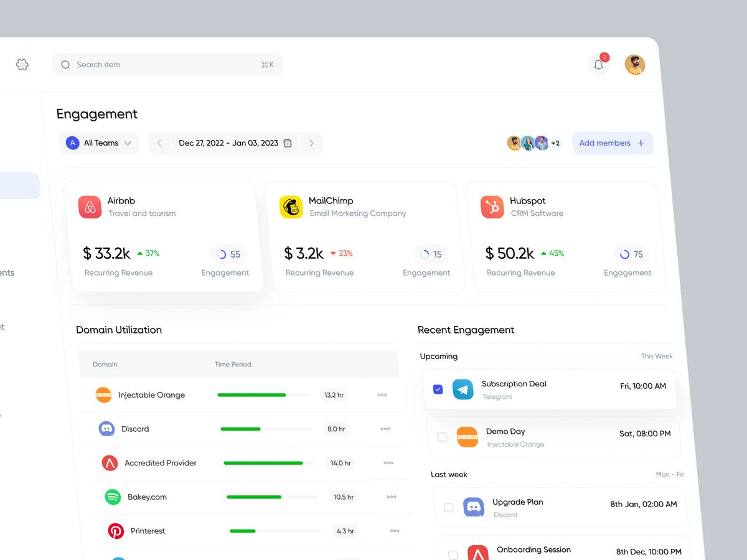The height and width of the screenshot is (560, 747).
Task: Click Injectable Orange icon in Demo Day
Action: click(467, 437)
